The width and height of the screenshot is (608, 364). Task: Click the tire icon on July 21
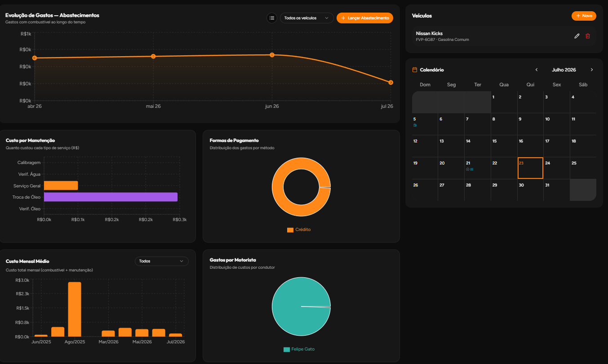(x=468, y=169)
